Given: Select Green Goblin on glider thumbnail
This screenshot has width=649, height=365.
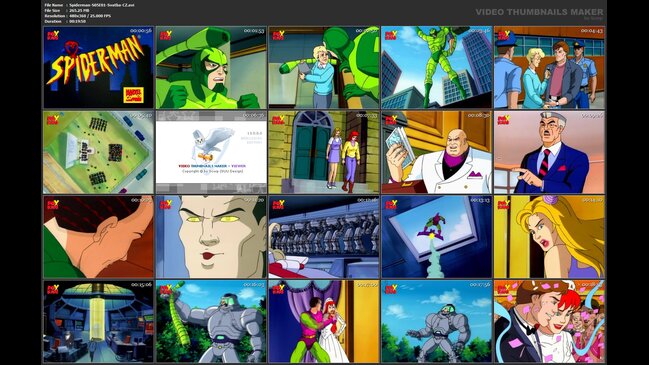Looking at the screenshot, I should point(437,237).
